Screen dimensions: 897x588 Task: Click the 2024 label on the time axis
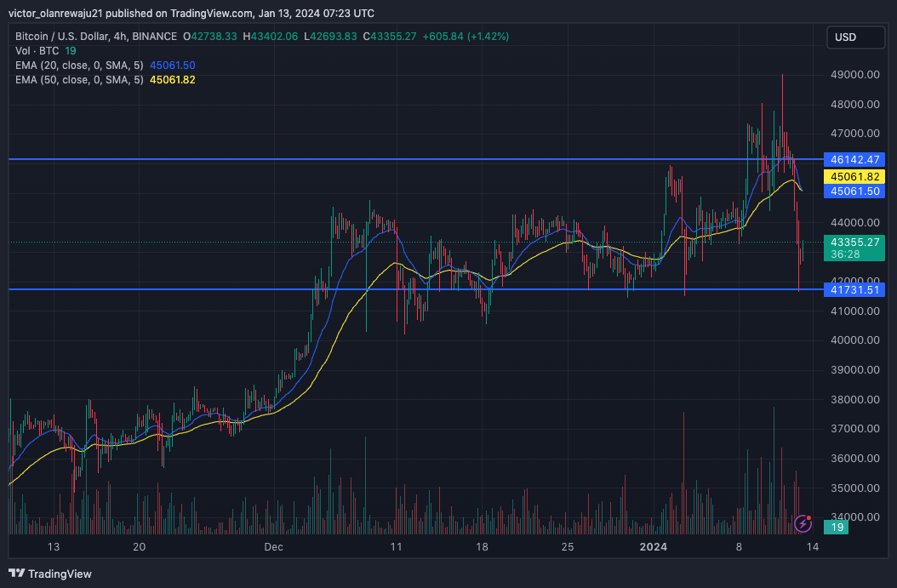point(654,547)
